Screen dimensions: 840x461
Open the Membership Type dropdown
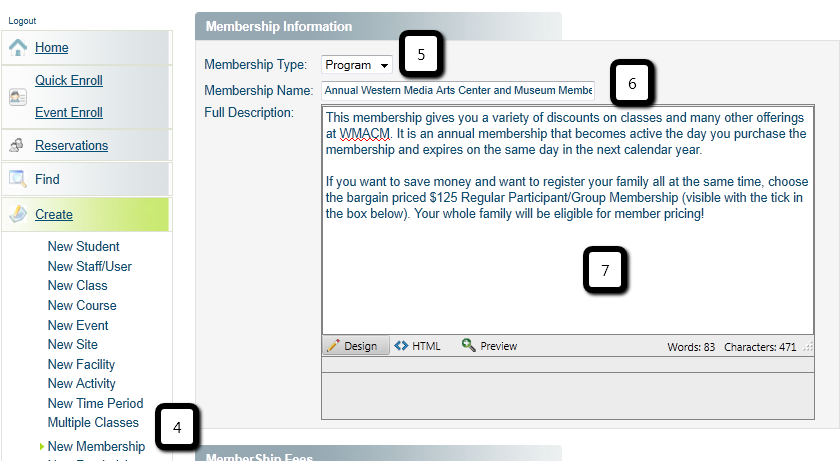point(358,65)
